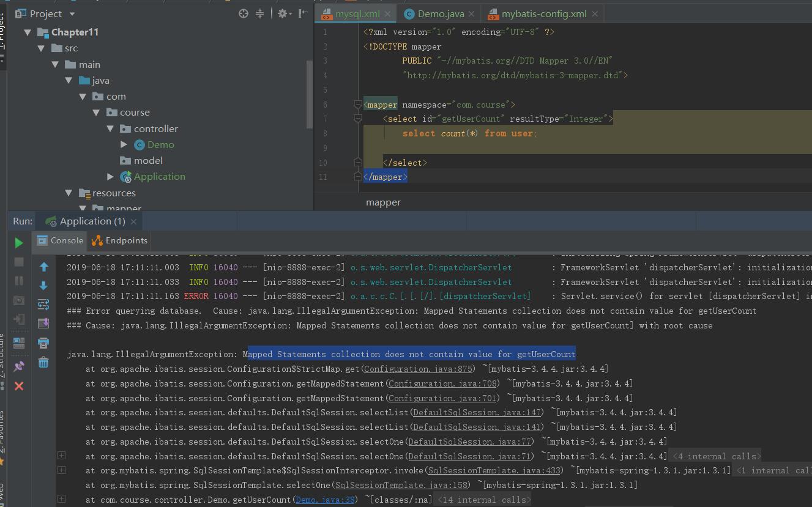Image resolution: width=812 pixels, height=507 pixels.
Task: Open Configuration.java:875 stack trace link
Action: (418, 369)
